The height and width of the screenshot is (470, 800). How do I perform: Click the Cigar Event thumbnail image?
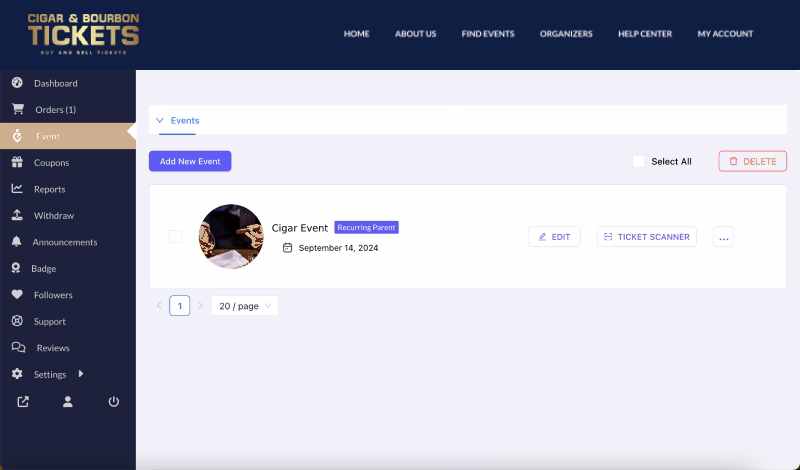click(x=231, y=237)
